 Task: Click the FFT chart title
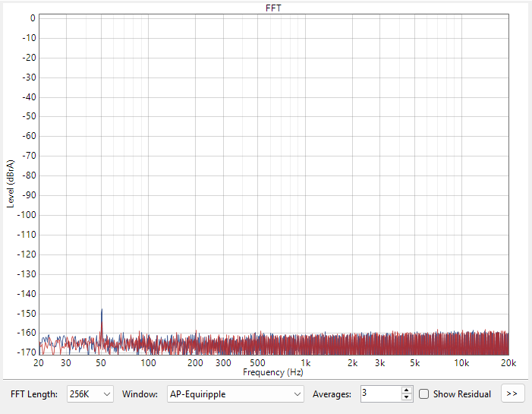tap(273, 8)
